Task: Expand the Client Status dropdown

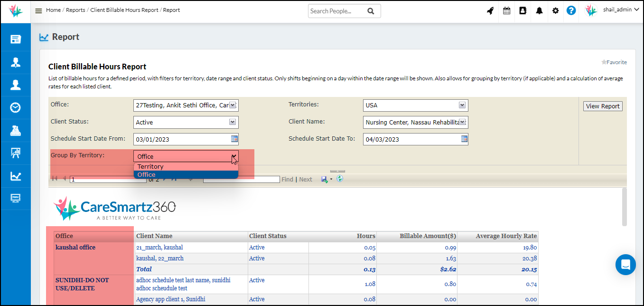Action: click(233, 122)
